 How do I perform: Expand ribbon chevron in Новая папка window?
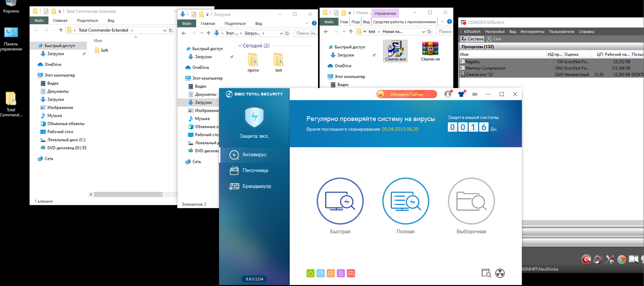click(x=442, y=22)
